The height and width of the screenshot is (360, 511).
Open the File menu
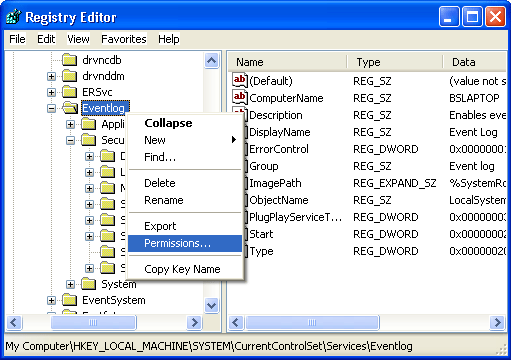click(x=17, y=39)
